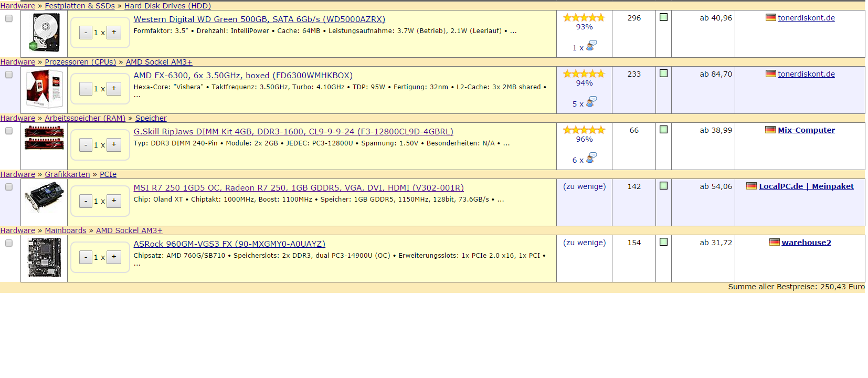Decrease quantity of MSI R7 250
The image size is (868, 378).
[86, 201]
